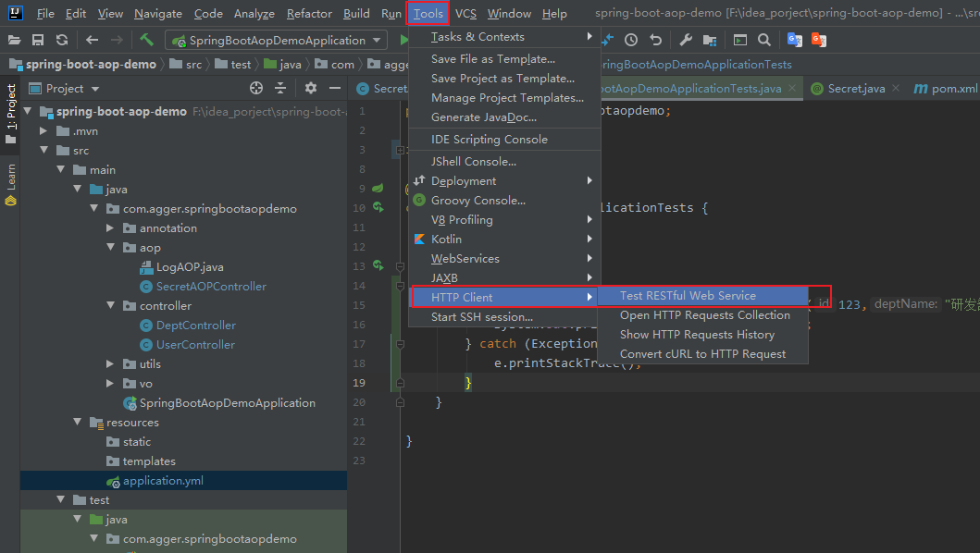The width and height of the screenshot is (980, 553).
Task: Click the Collapse All icon in Project panel
Action: click(x=280, y=88)
